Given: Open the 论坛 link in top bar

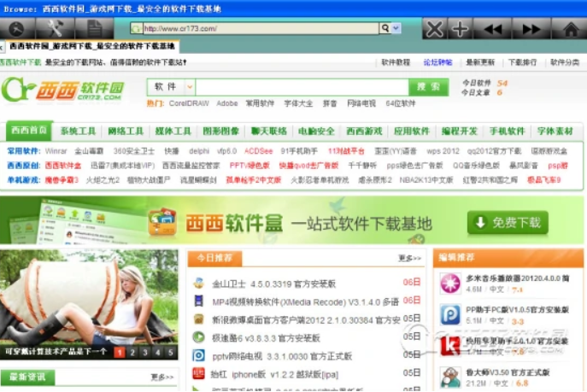Looking at the screenshot, I should (437, 62).
